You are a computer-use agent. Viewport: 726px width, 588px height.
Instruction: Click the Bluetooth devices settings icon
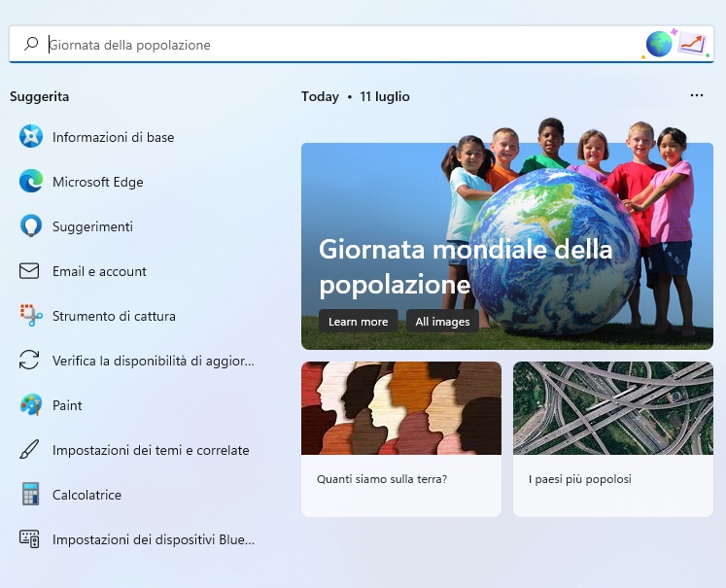click(29, 539)
